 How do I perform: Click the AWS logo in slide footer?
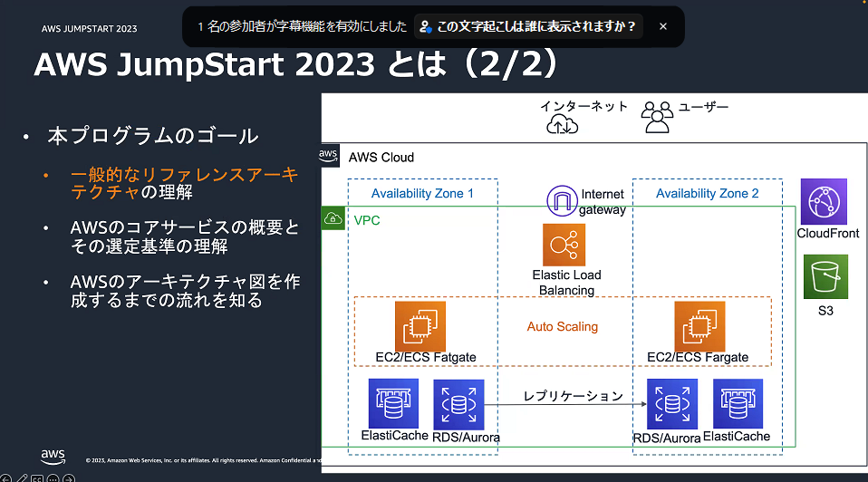click(x=53, y=457)
